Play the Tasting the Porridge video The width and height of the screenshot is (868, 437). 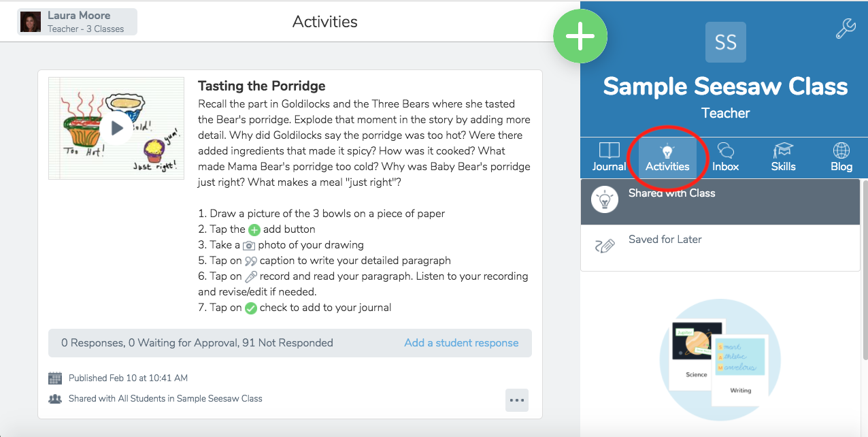pos(116,127)
